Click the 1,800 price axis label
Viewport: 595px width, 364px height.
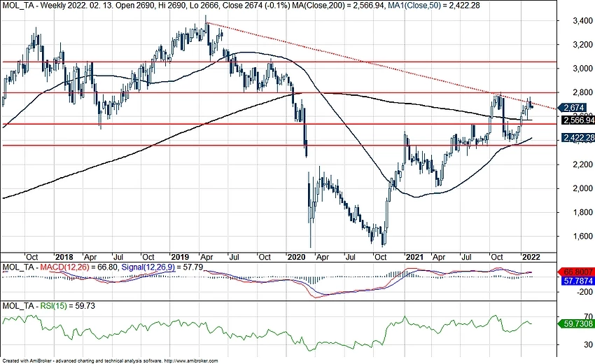tap(582, 212)
